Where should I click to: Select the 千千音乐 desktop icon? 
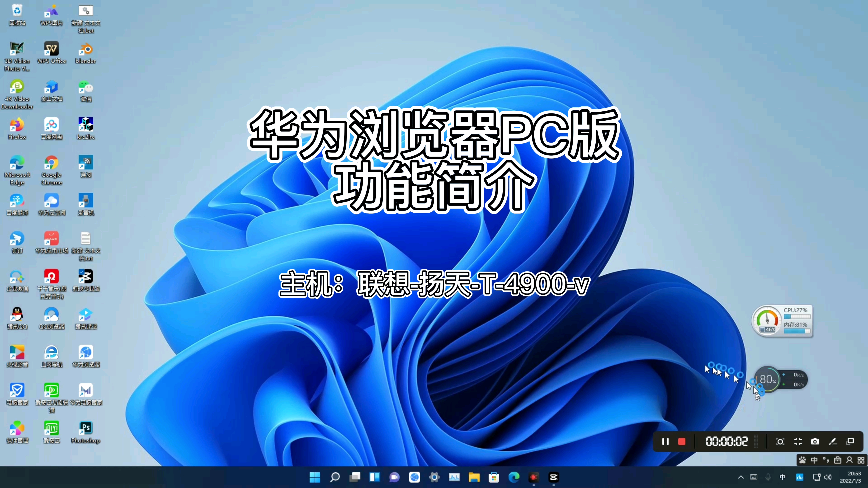51,284
